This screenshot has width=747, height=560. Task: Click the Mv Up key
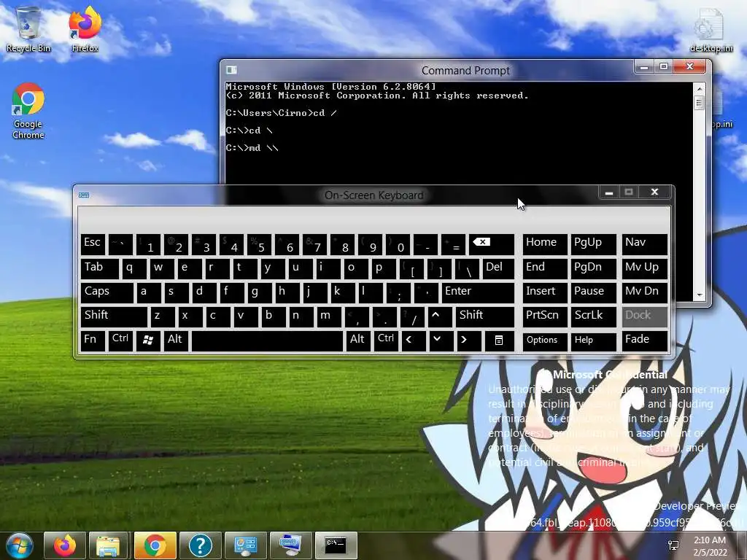pyautogui.click(x=645, y=268)
